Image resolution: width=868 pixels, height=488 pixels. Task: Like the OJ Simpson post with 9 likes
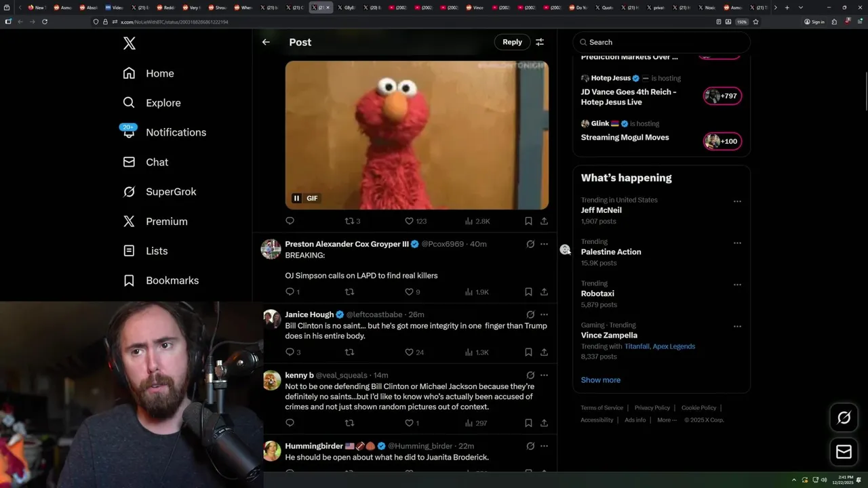point(412,292)
